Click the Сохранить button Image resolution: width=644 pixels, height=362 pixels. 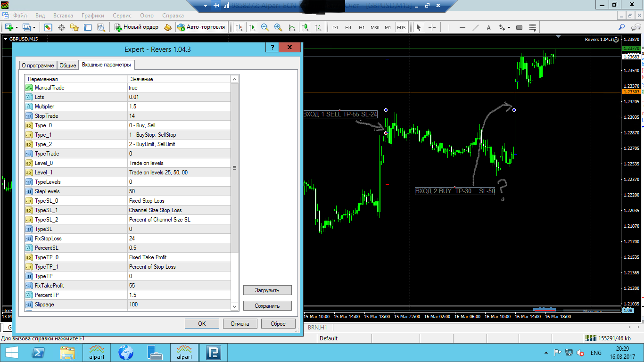coord(267,306)
